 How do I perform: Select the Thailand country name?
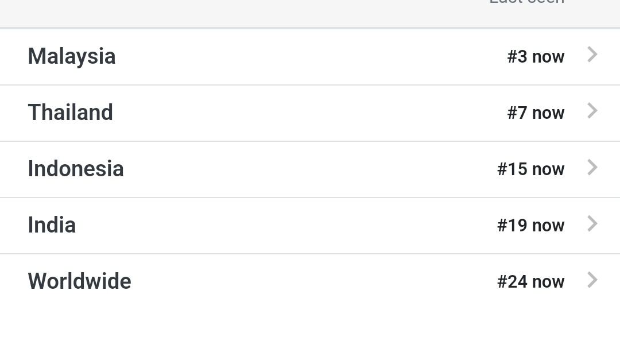click(71, 113)
